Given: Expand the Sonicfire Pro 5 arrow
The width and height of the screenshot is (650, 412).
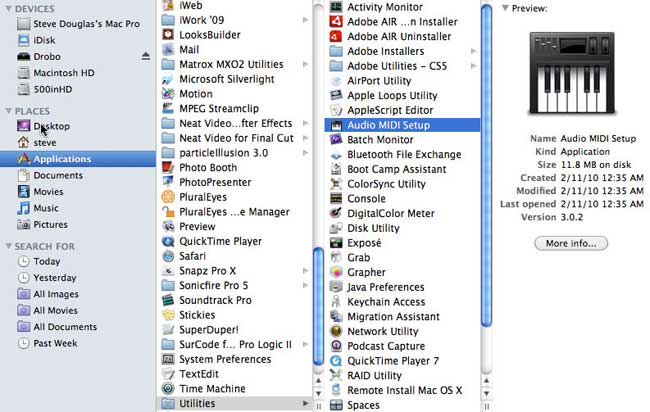Looking at the screenshot, I should [x=306, y=285].
